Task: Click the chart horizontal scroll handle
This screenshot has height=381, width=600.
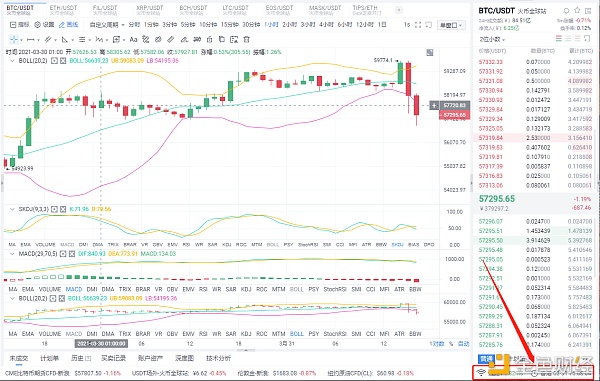Action: coord(245,350)
